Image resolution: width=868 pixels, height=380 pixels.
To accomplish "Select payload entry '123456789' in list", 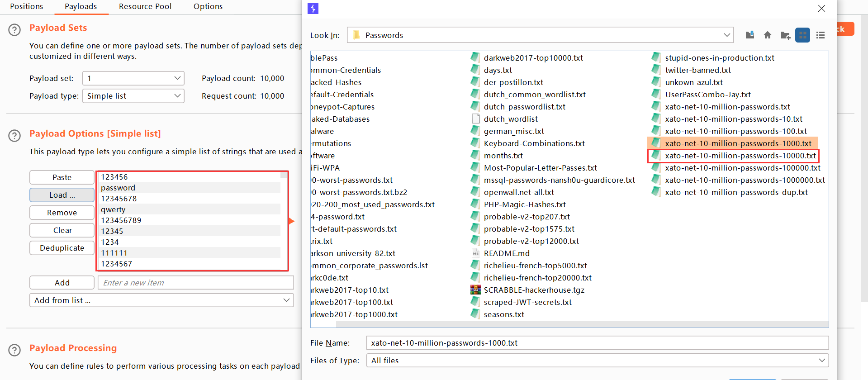I will click(190, 220).
